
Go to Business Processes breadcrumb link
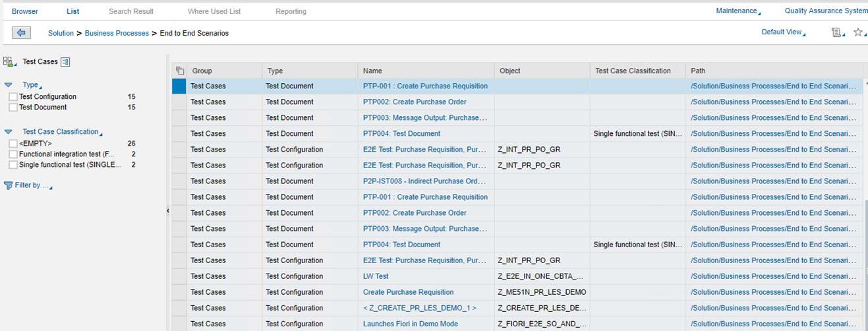click(117, 33)
